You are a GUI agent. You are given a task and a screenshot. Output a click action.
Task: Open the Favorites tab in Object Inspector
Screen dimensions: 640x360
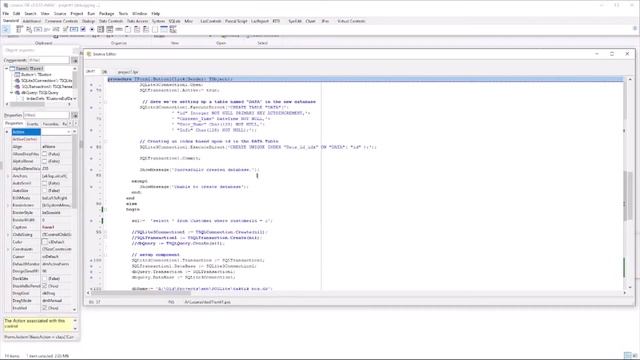click(51, 124)
